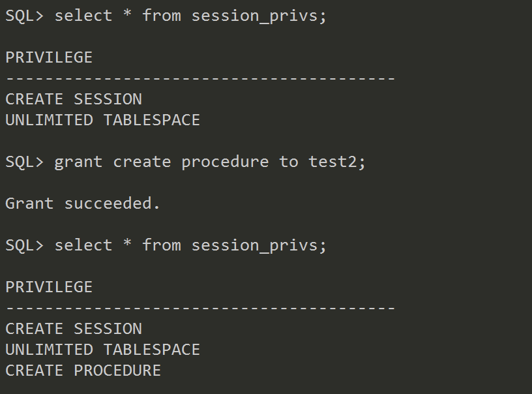Click the last SQL> prompt
532x394 pixels.
[24, 245]
